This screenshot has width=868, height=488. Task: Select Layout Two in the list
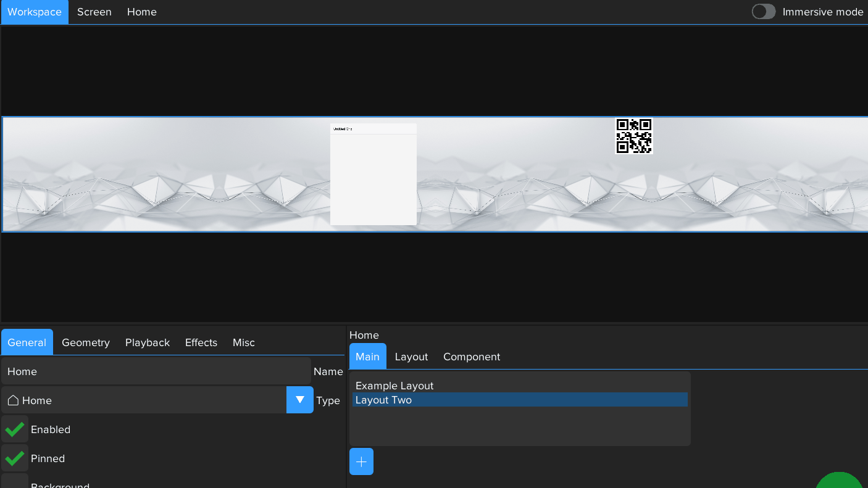click(x=383, y=400)
